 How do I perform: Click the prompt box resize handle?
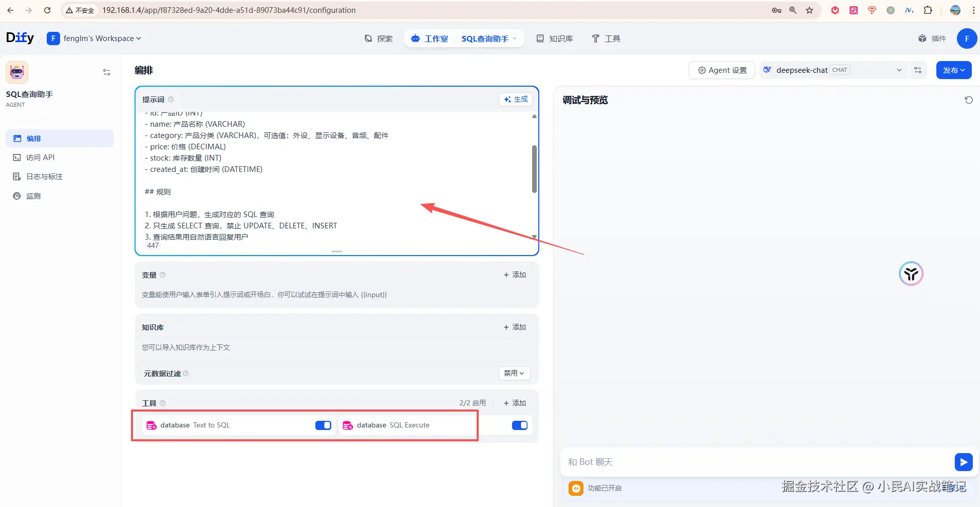[x=337, y=251]
